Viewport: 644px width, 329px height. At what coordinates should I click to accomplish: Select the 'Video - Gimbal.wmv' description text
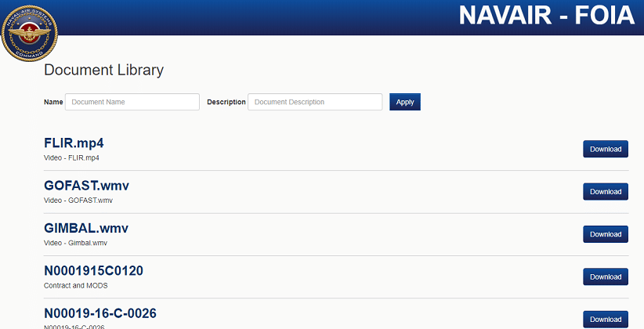click(75, 243)
